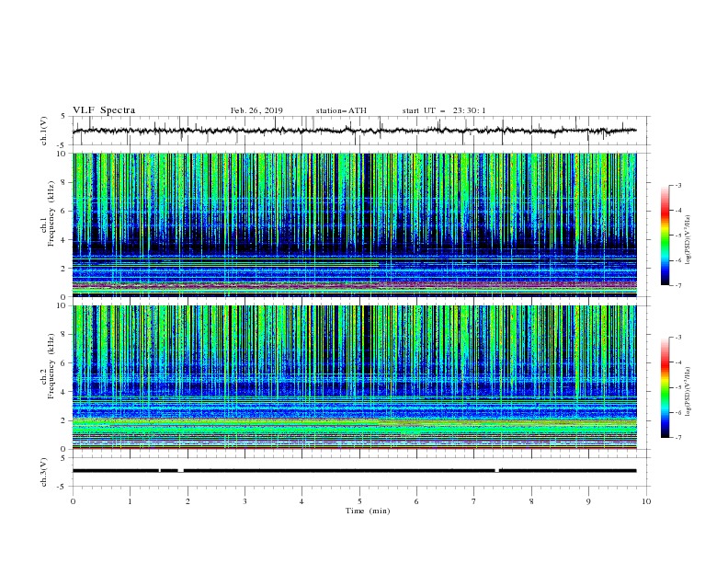The height and width of the screenshot is (563, 728).
Task: Click time axis tick label "7"
Action: click(474, 501)
